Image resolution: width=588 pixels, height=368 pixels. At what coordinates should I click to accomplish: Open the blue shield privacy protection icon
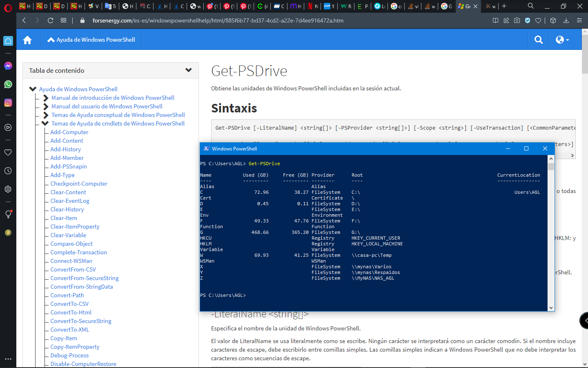click(x=528, y=20)
